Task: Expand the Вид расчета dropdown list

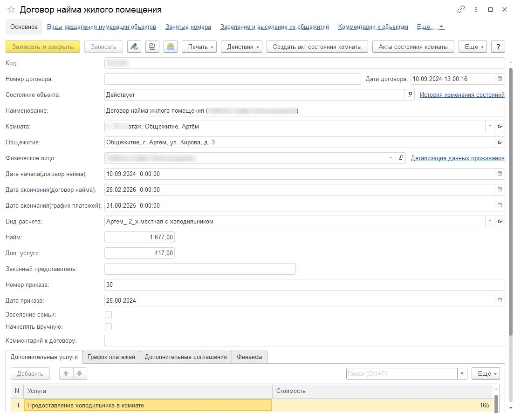Action: (489, 221)
